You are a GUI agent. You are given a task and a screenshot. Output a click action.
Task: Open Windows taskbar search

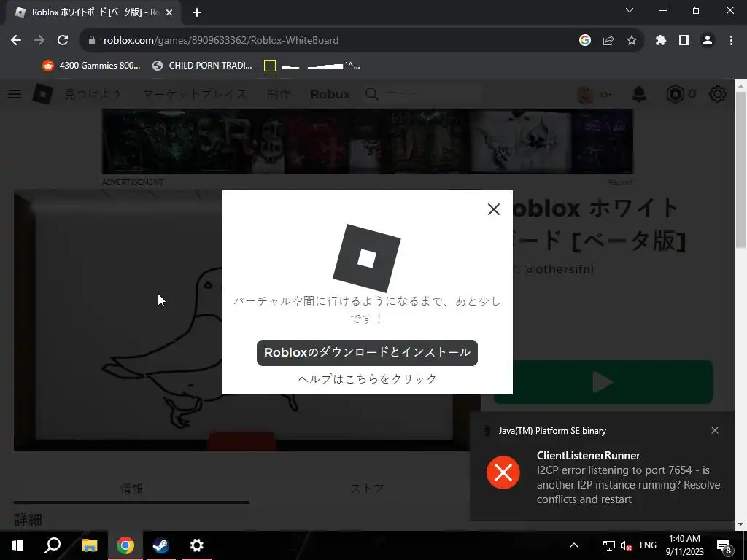point(53,545)
